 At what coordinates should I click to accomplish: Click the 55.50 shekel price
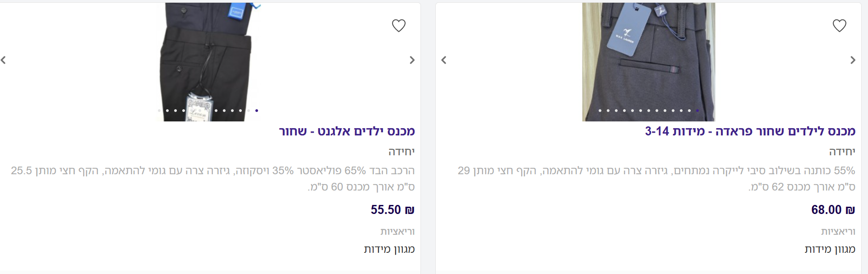pos(392,210)
